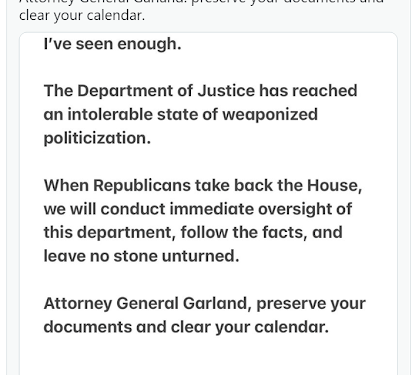The height and width of the screenshot is (375, 412).
Task: Click the 'I've seen enough.' line
Action: point(112,44)
